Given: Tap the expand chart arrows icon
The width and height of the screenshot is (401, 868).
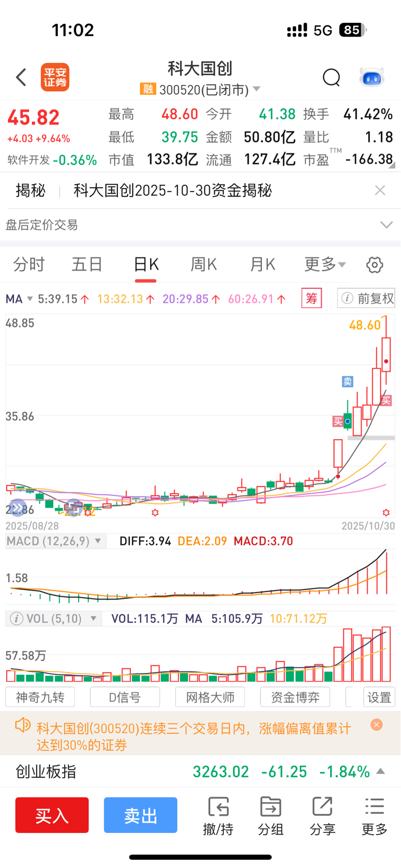Looking at the screenshot, I should pos(17,507).
